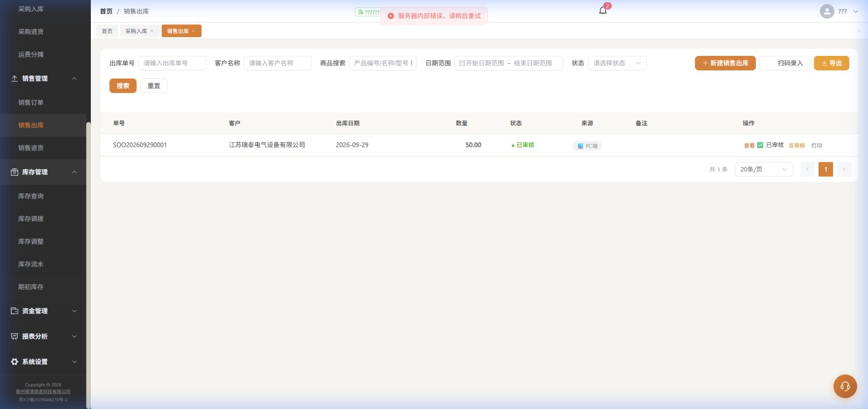Click the 首页 breadcrumb link
Viewport: 868px width, 409px height.
tap(106, 11)
